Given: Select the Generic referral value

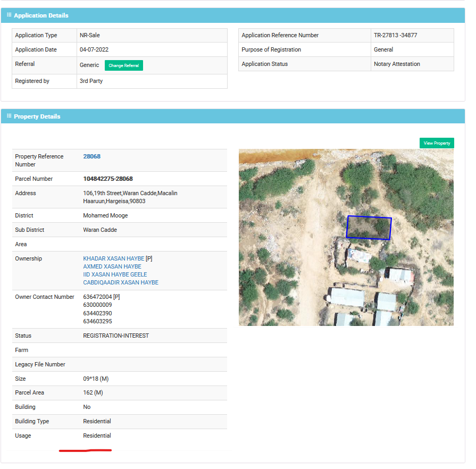Looking at the screenshot, I should 89,65.
